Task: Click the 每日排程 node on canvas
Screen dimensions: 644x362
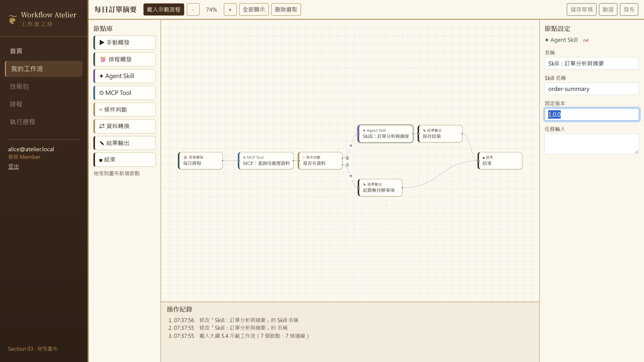Action: coord(200,161)
